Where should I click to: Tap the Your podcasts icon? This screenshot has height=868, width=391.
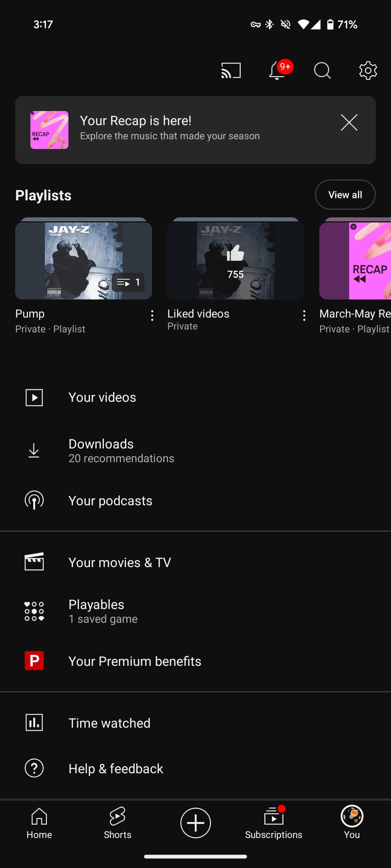pos(34,501)
